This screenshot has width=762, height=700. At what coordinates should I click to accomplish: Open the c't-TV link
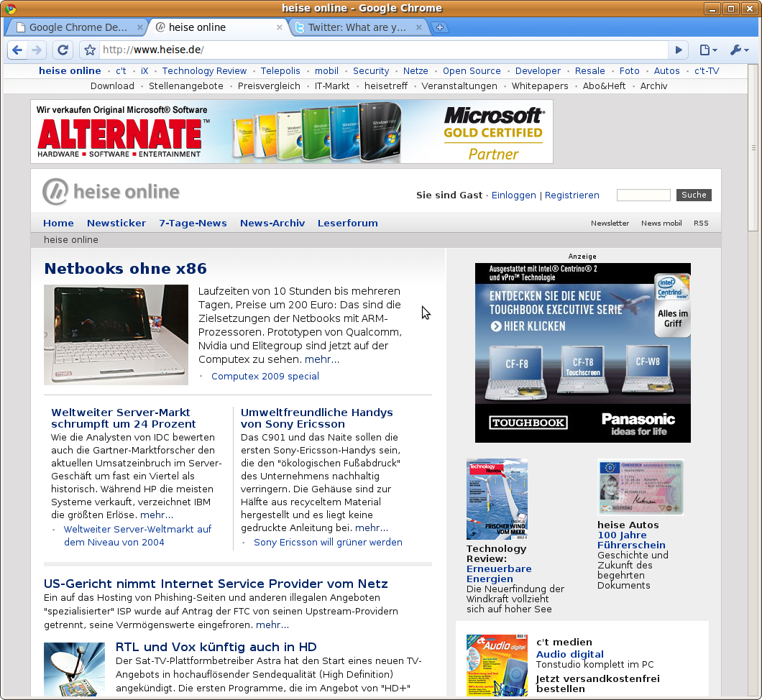(x=706, y=71)
